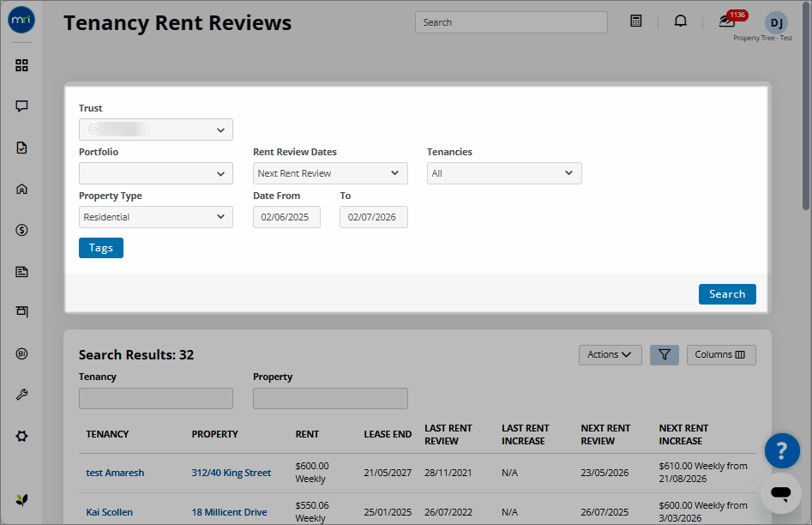Click the Date From field 02/06/2025
This screenshot has width=812, height=525.
286,217
